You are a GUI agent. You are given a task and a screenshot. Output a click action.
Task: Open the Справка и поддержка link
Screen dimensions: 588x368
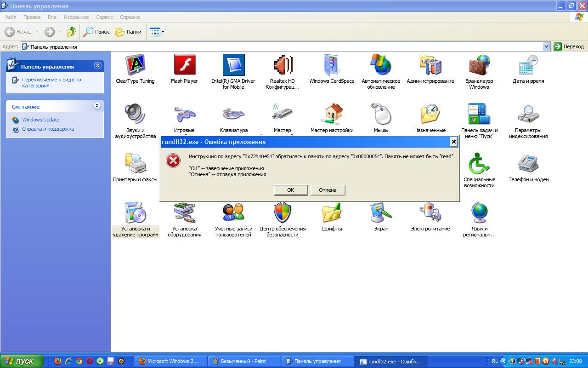point(48,129)
